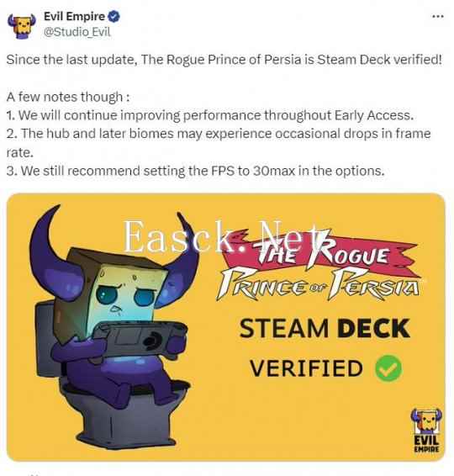Image resolution: width=454 pixels, height=476 pixels.
Task: Open the Evil Empire display name
Action: tap(74, 16)
